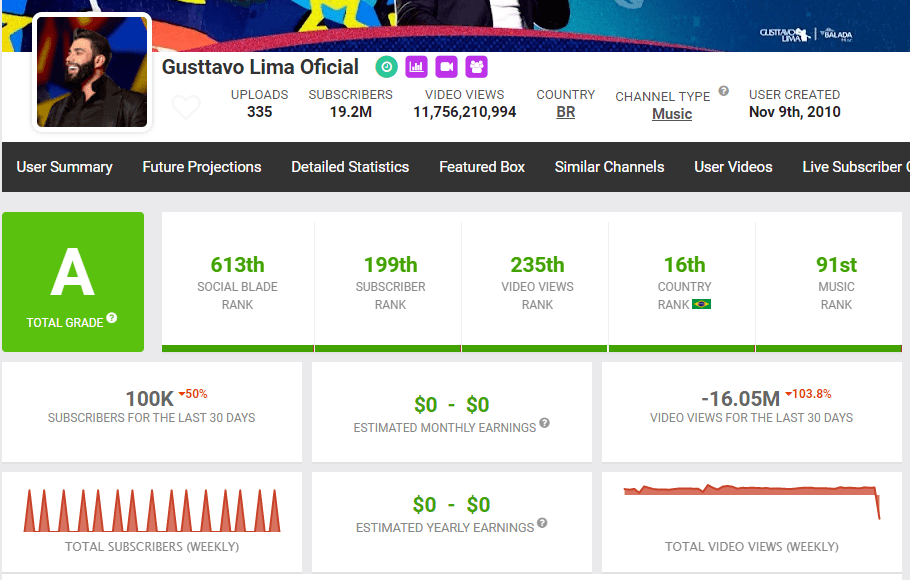Open the Music channel type link
The width and height of the screenshot is (910, 580).
[672, 114]
